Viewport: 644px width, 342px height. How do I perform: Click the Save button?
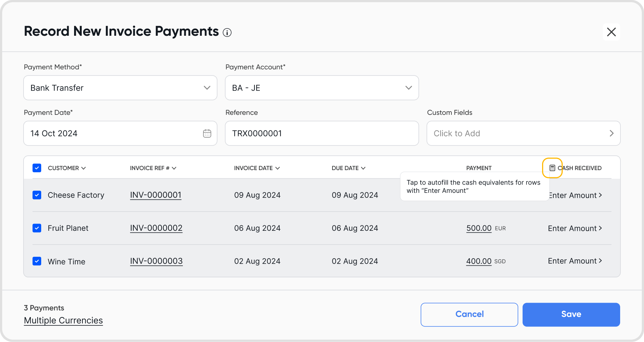[x=571, y=314]
